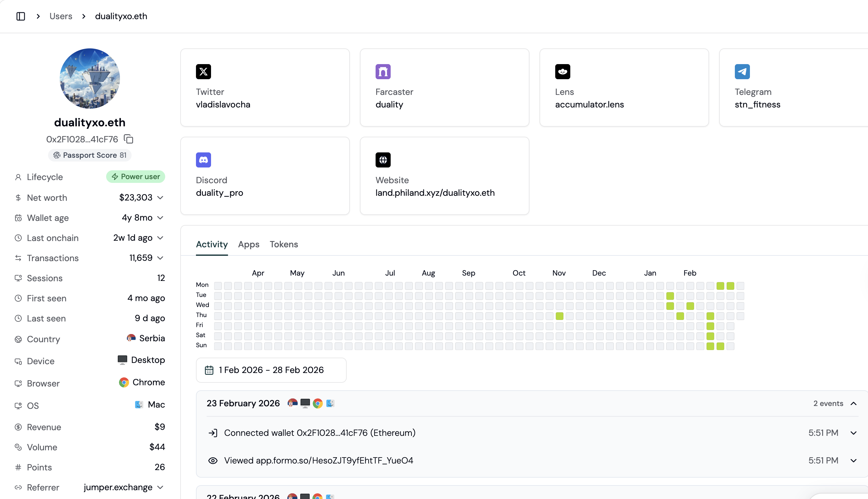868x499 pixels.
Task: Click the Telegram icon
Action: (742, 72)
